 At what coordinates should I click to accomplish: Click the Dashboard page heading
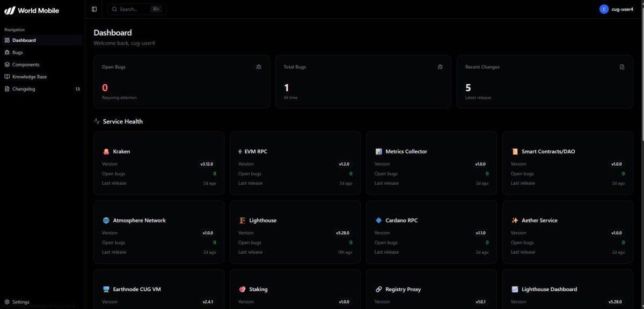pos(113,33)
